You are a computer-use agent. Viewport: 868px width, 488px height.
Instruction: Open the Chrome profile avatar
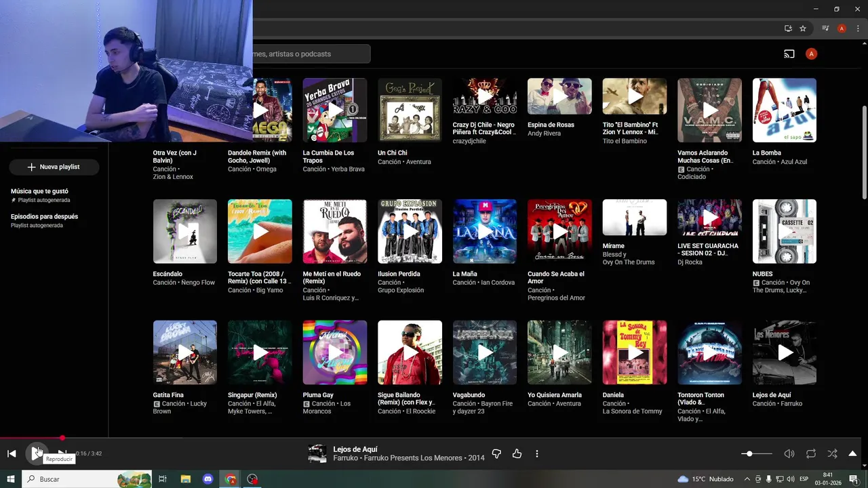842,28
